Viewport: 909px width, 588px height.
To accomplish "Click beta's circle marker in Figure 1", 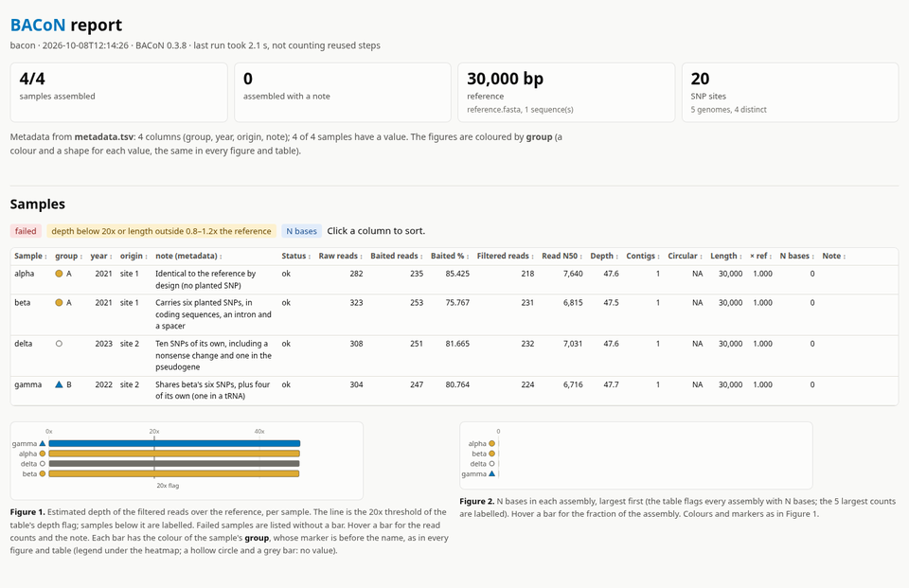I will pos(43,473).
